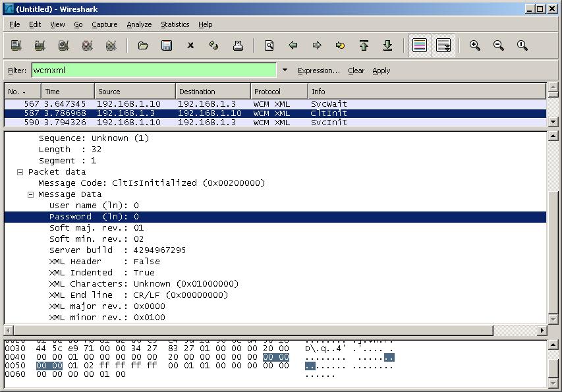Image resolution: width=562 pixels, height=392 pixels.
Task: Open a capture file (folder icon)
Action: click(x=143, y=45)
